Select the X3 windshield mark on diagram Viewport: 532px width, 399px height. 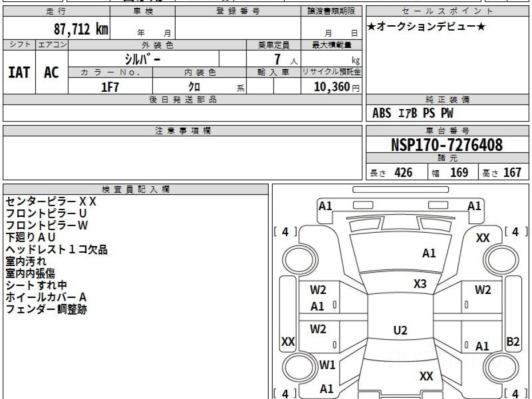[x=420, y=284]
